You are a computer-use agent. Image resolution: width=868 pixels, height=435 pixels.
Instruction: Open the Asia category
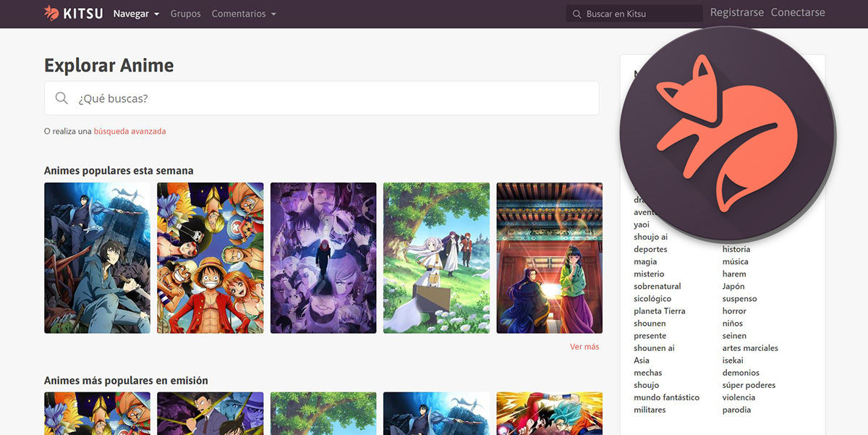coord(642,360)
